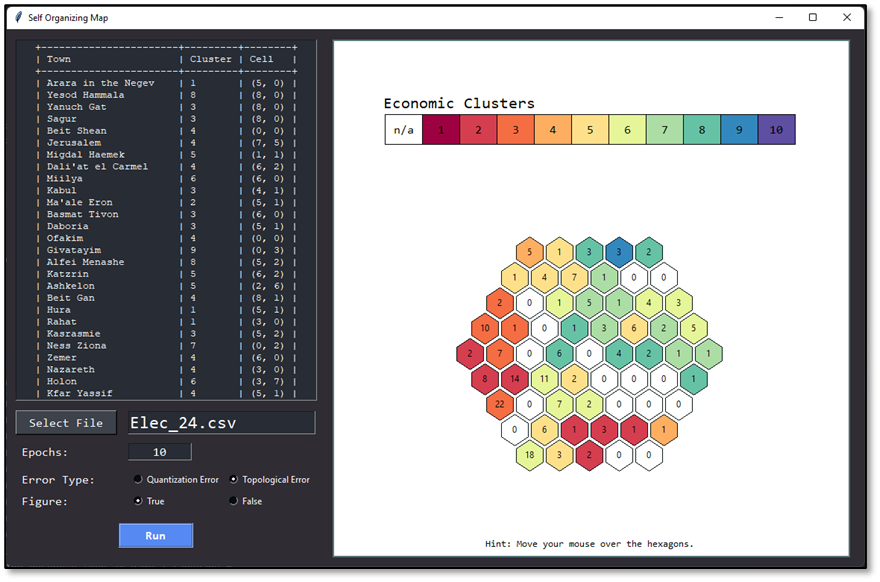Click the 'Ashkelon' town row
The image size is (880, 582).
[x=166, y=286]
